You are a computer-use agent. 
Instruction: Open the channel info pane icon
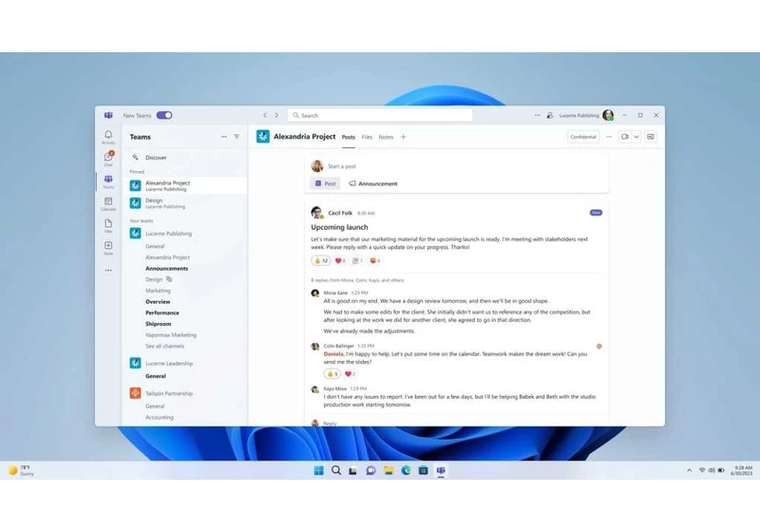(651, 137)
